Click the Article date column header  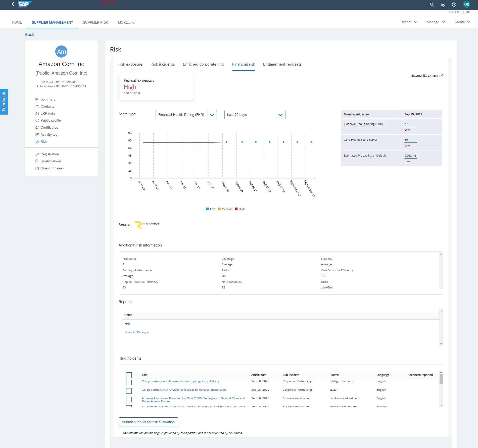(x=259, y=375)
